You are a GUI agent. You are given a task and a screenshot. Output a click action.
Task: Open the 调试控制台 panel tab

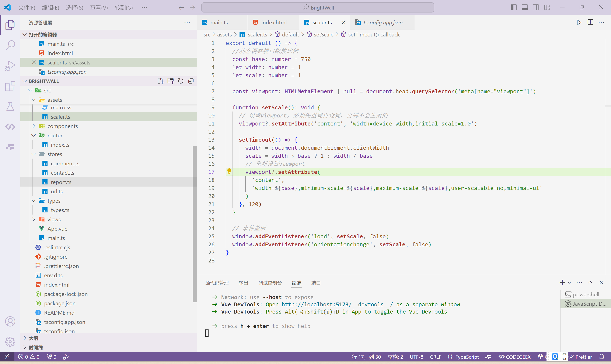[270, 283]
